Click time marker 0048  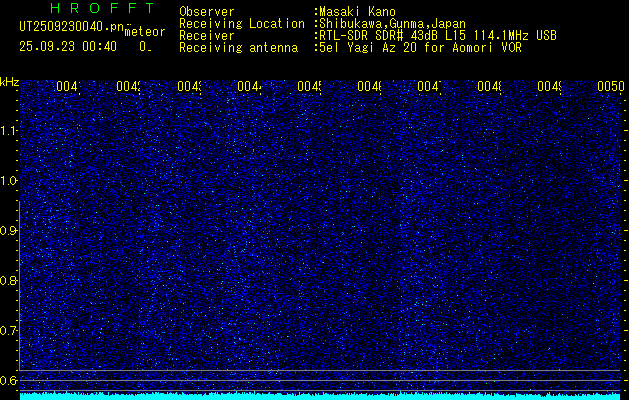pyautogui.click(x=489, y=86)
